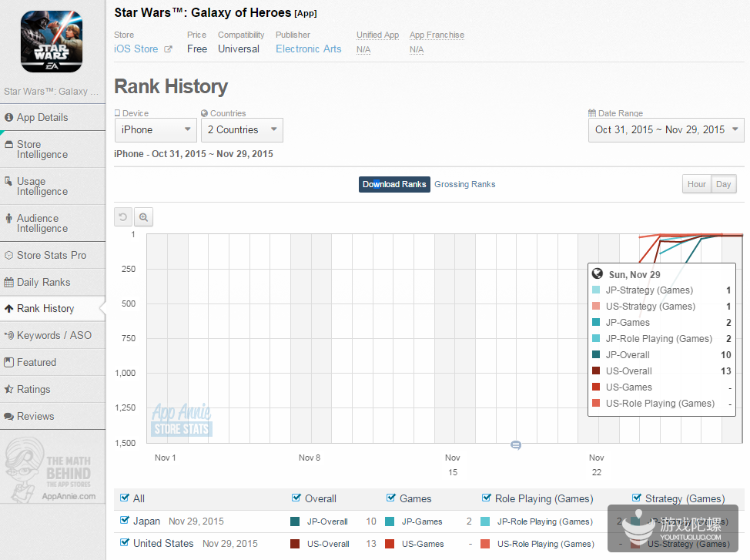
Task: Open the Date Range dropdown
Action: click(x=666, y=130)
